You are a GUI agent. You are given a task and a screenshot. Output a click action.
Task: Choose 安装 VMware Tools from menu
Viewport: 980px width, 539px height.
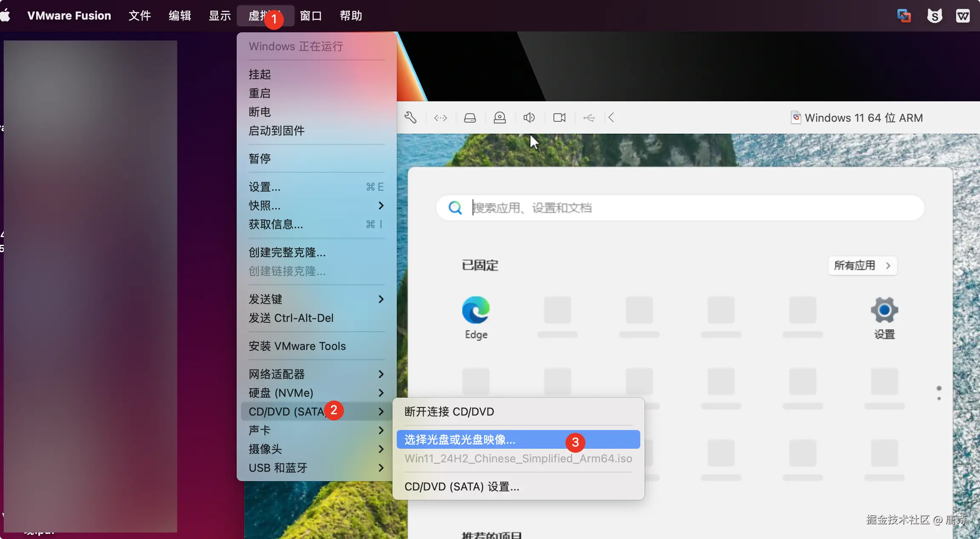tap(297, 346)
